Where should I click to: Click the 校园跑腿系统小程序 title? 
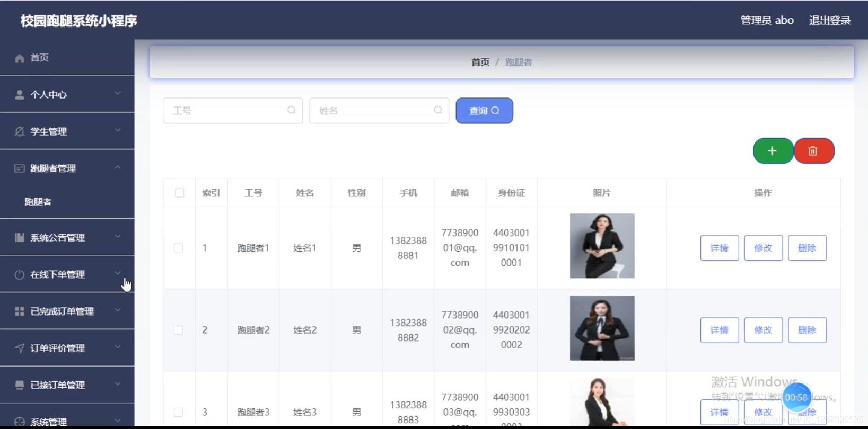click(x=79, y=21)
